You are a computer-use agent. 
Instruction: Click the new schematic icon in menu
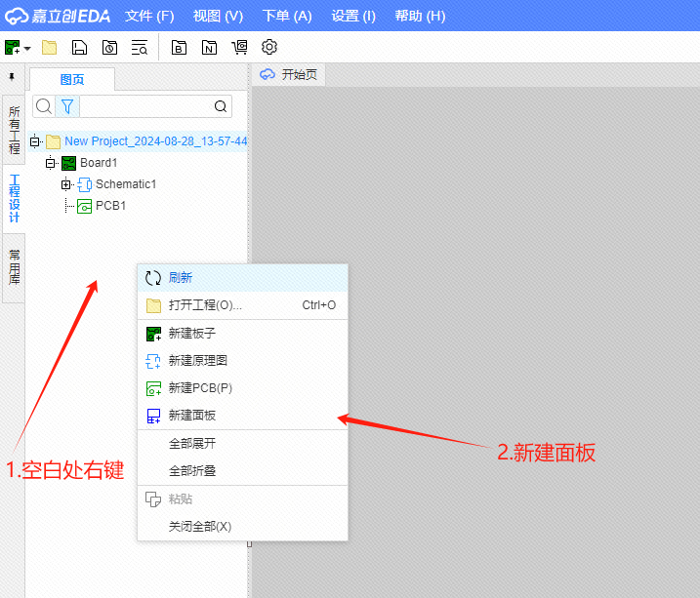(x=153, y=361)
